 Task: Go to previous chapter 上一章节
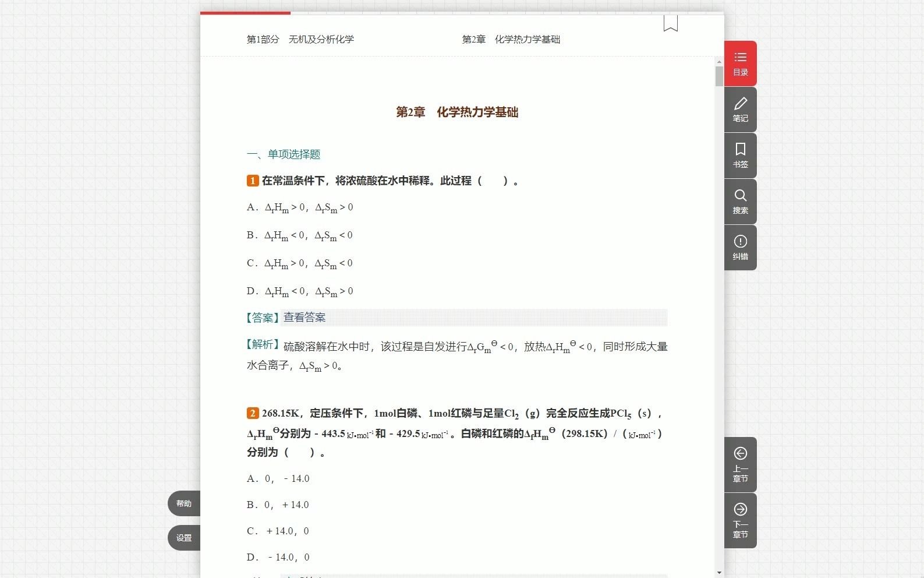pos(740,464)
